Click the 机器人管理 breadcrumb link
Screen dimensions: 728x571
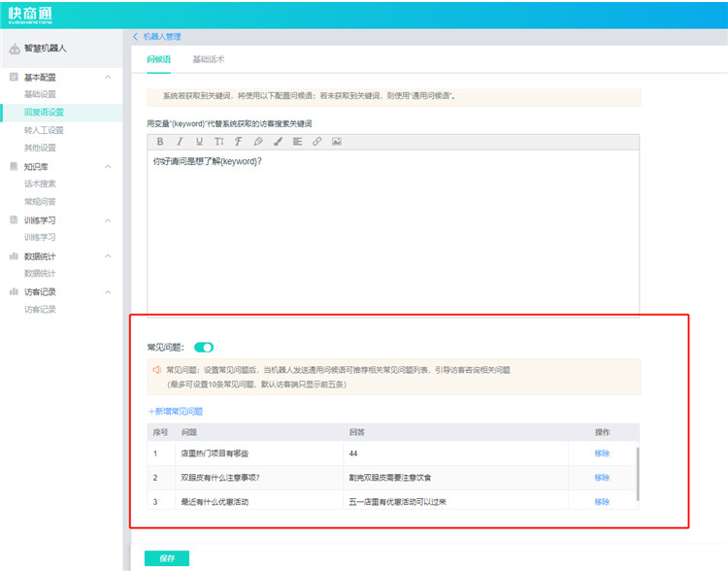point(162,37)
